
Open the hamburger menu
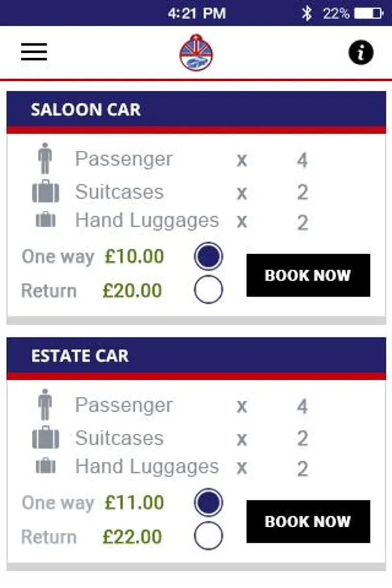34,52
